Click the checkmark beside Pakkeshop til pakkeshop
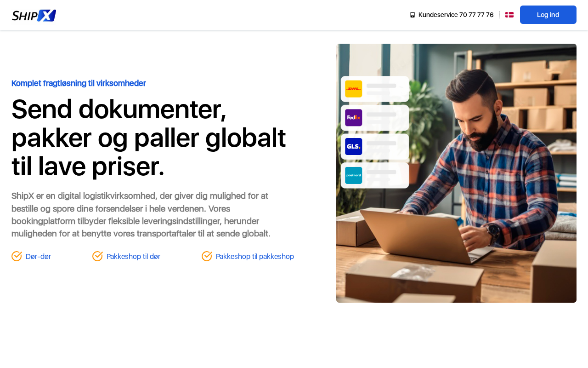 pyautogui.click(x=207, y=256)
